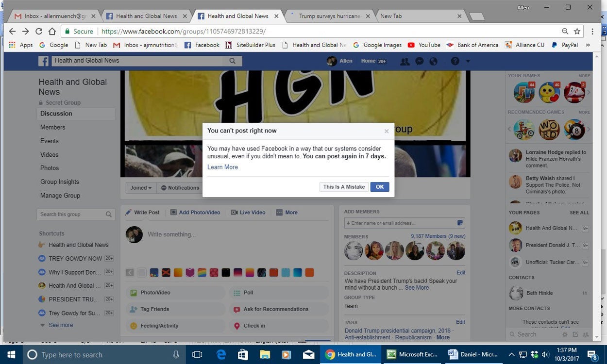Image resolution: width=607 pixels, height=364 pixels.
Task: Pick the rainbow background swatch
Action: (202, 273)
